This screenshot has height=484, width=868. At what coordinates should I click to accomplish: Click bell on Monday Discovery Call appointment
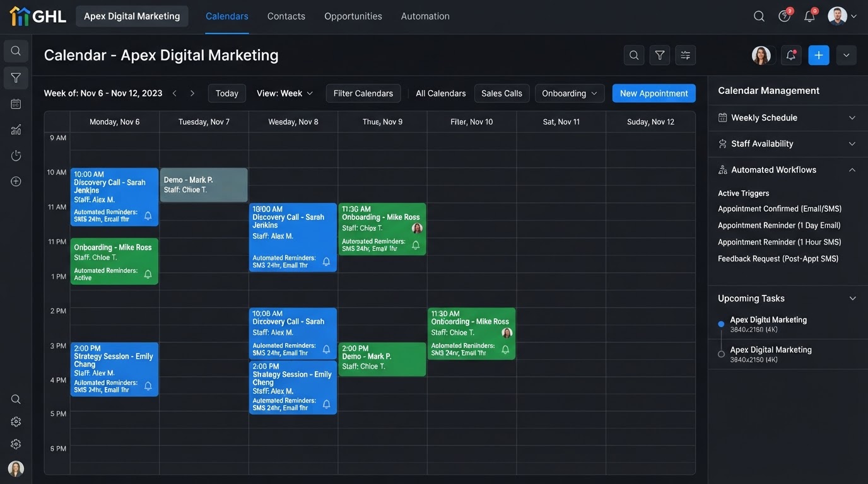click(x=148, y=216)
